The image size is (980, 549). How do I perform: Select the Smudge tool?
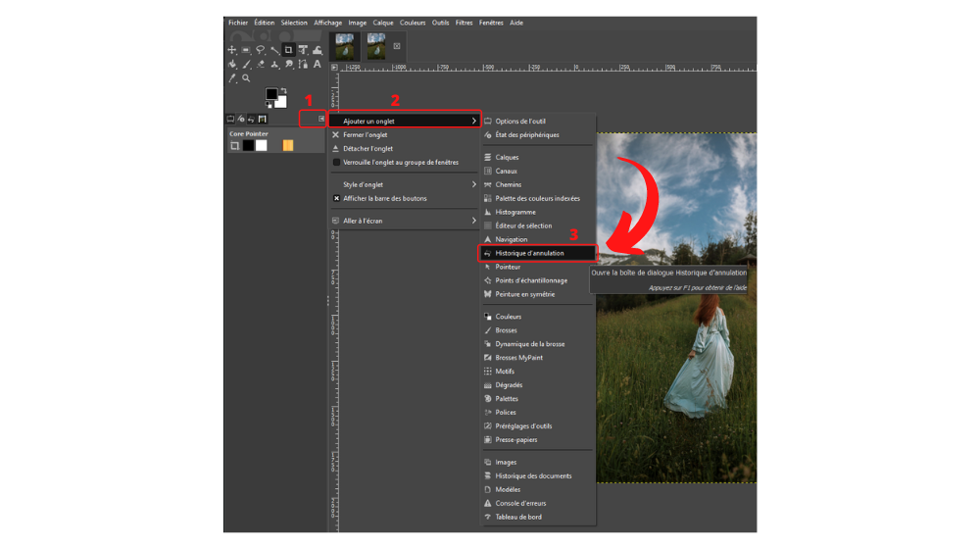289,64
